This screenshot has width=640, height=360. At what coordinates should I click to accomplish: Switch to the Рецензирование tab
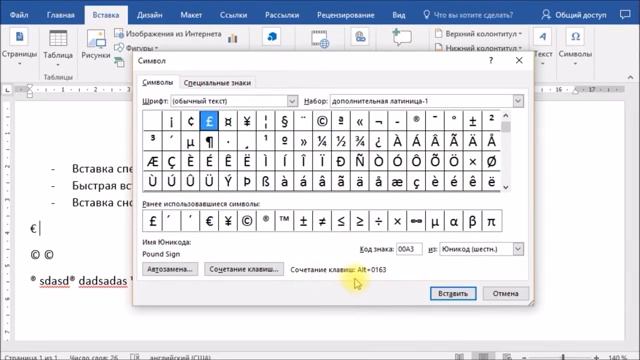point(346,15)
